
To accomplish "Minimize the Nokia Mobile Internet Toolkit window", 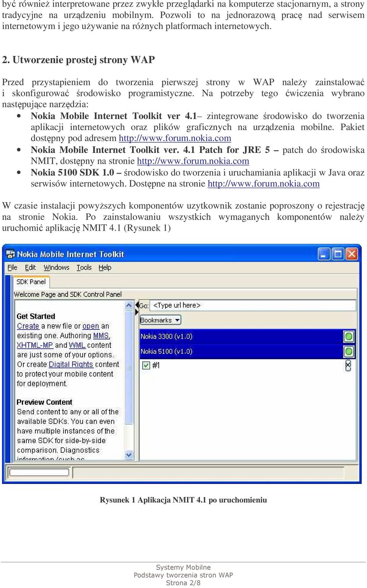I will point(324,254).
